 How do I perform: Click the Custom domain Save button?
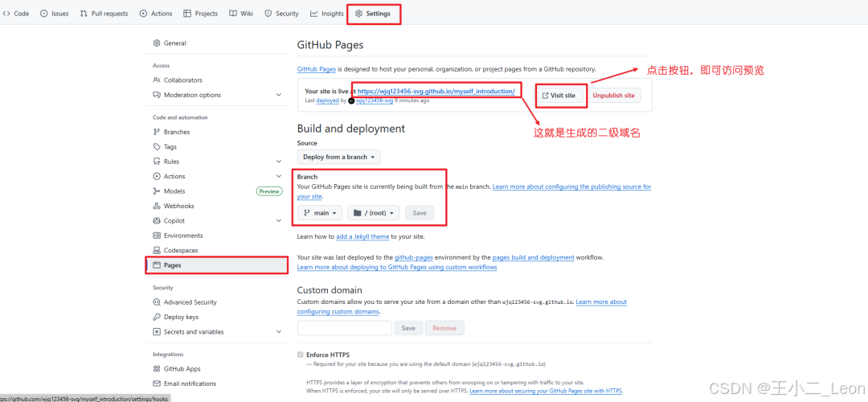click(408, 328)
